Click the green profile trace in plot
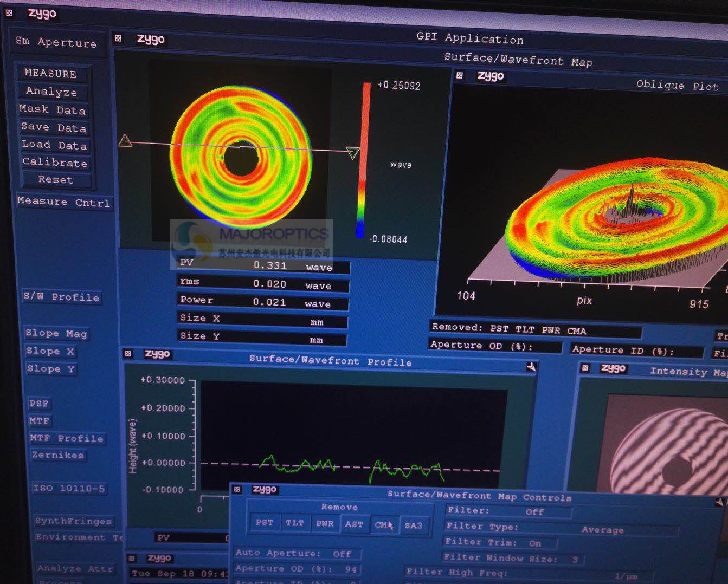 pyautogui.click(x=352, y=469)
